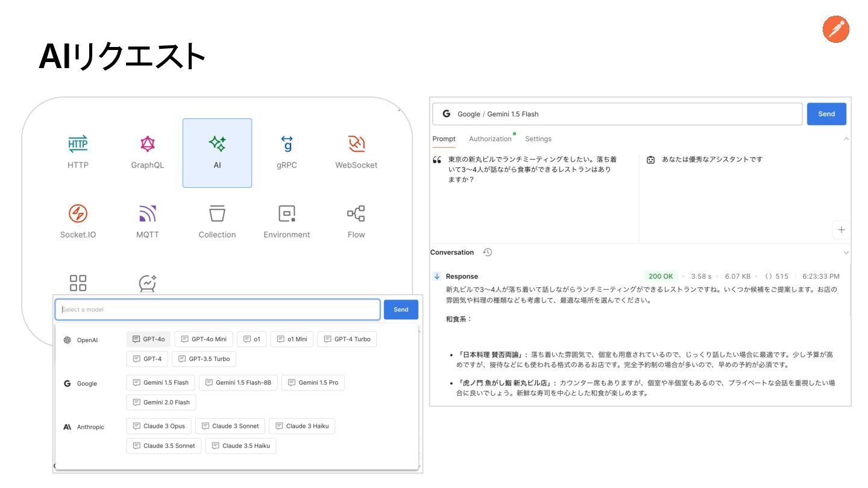
Task: Open the Flow icon
Action: point(356,213)
